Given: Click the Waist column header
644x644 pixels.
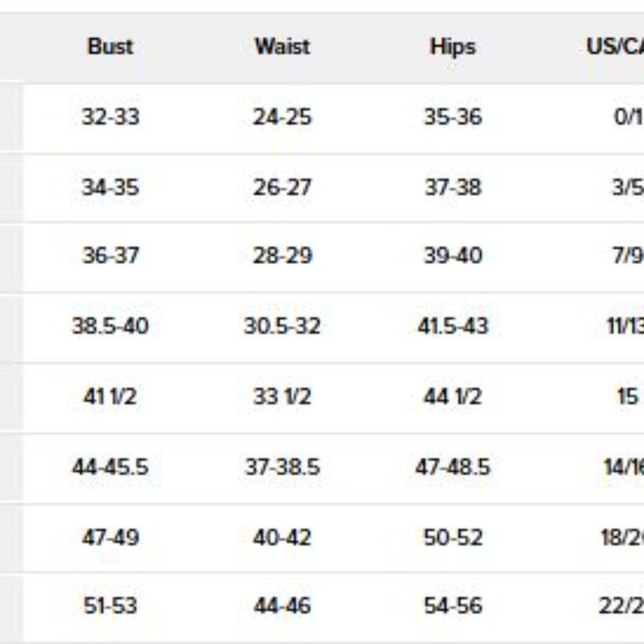Looking at the screenshot, I should 282,46.
